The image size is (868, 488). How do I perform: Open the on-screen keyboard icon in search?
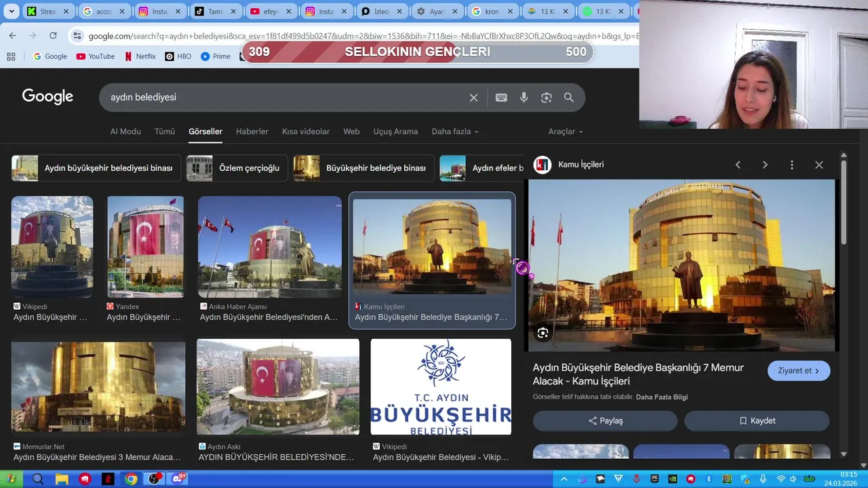point(501,98)
